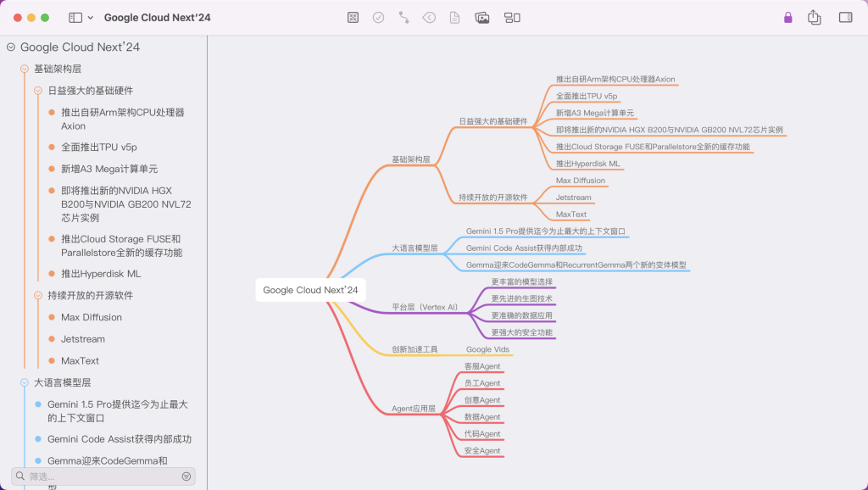This screenshot has height=490, width=868.
Task: Select outline row Max Diffusion
Action: pyautogui.click(x=92, y=317)
